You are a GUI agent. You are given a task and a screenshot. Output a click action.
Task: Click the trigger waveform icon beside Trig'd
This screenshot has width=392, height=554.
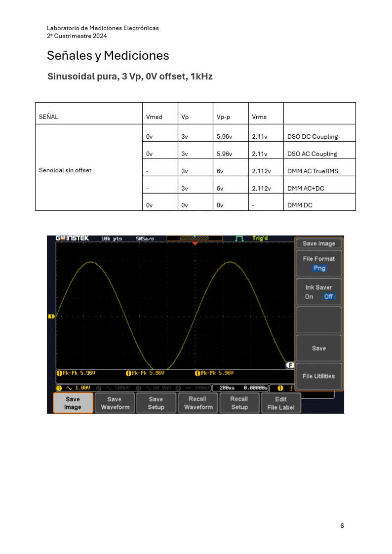click(240, 238)
